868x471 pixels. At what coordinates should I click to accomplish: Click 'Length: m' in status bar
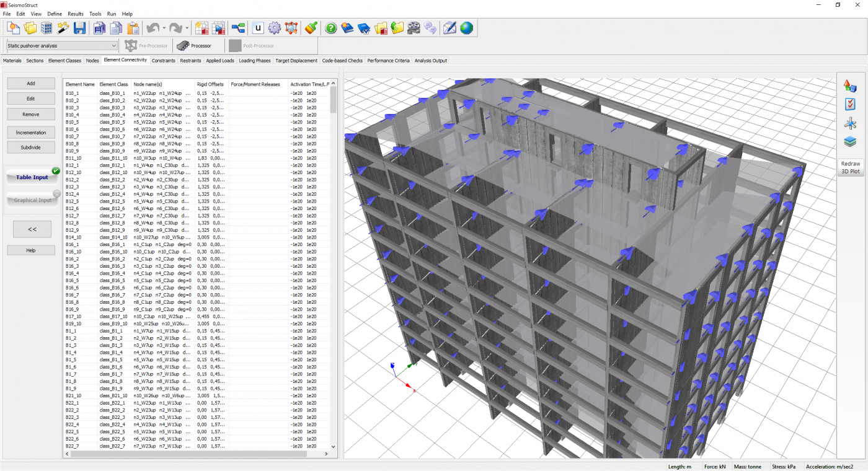click(x=680, y=466)
